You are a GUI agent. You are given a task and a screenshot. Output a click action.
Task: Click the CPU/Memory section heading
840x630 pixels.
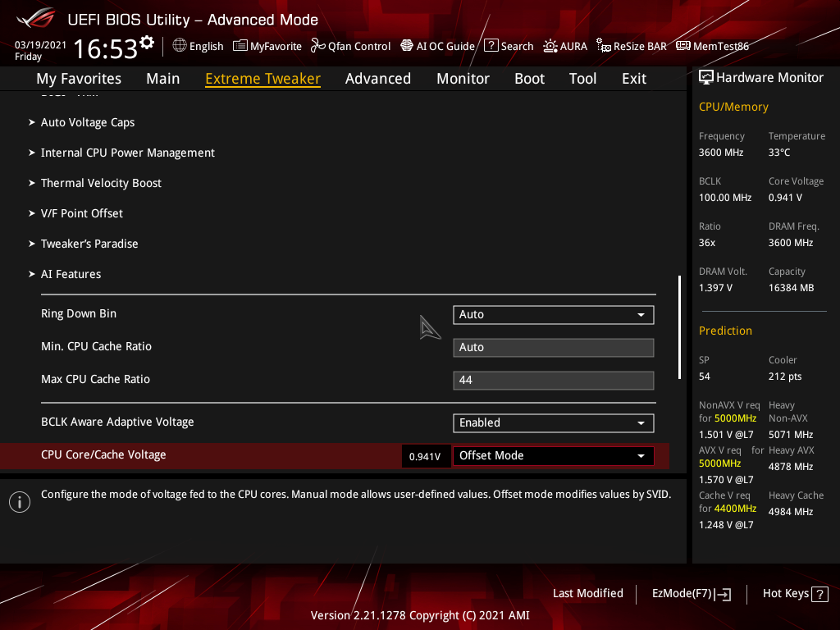pos(733,107)
